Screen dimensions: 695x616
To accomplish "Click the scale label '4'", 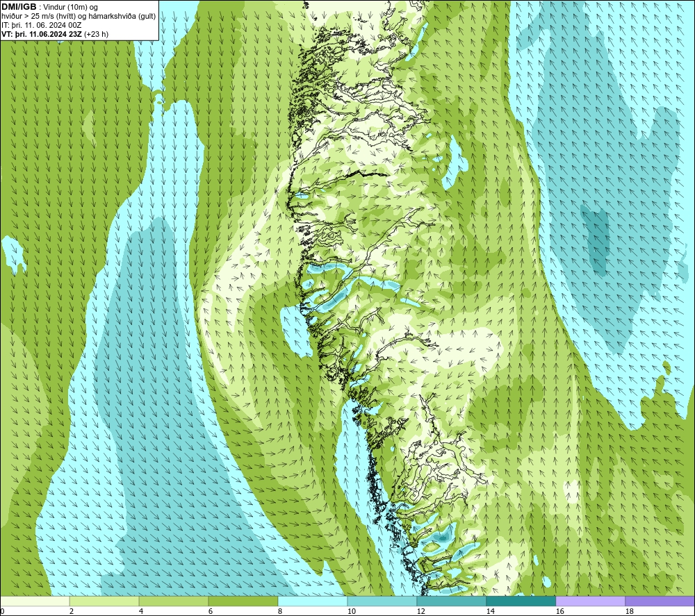I will point(141,612).
